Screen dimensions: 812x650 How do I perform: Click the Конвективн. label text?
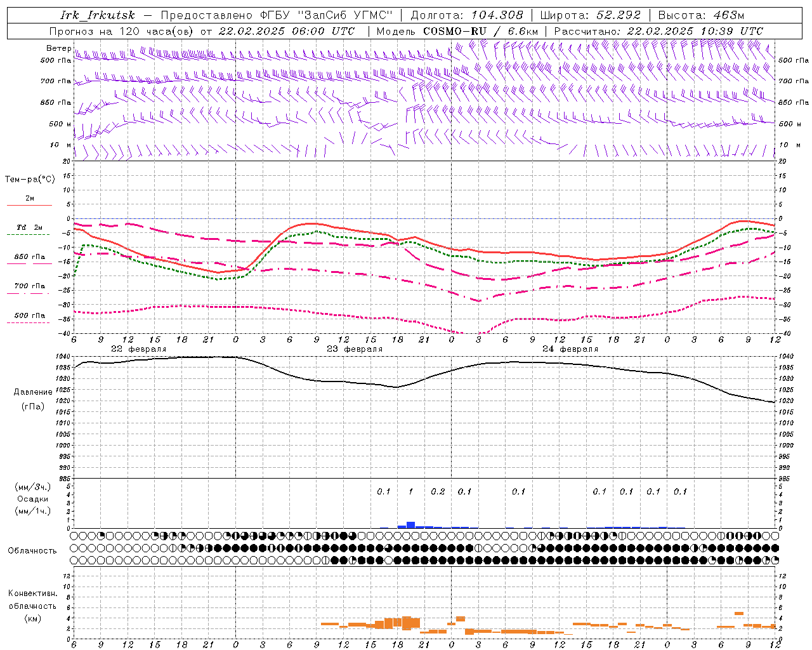pyautogui.click(x=32, y=594)
